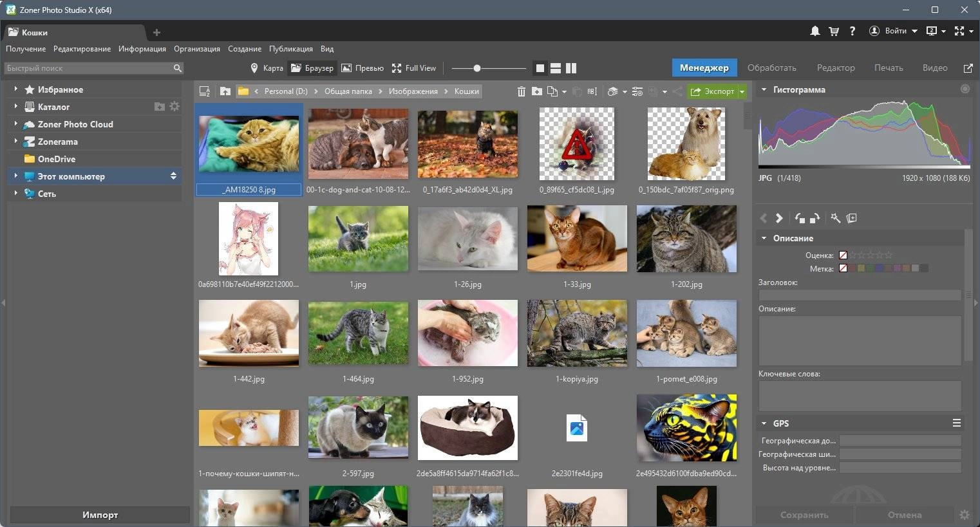Click the Видео module button
980x527 pixels.
[934, 68]
